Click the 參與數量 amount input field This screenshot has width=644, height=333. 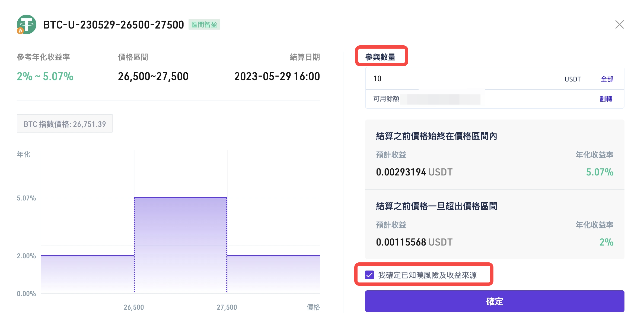click(461, 79)
